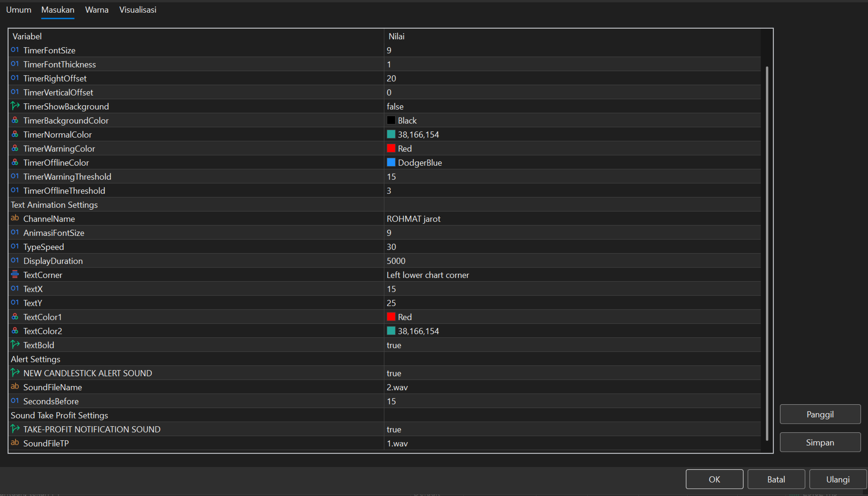
Task: Click the color icon beside TimerBackgroundColor
Action: pos(15,120)
